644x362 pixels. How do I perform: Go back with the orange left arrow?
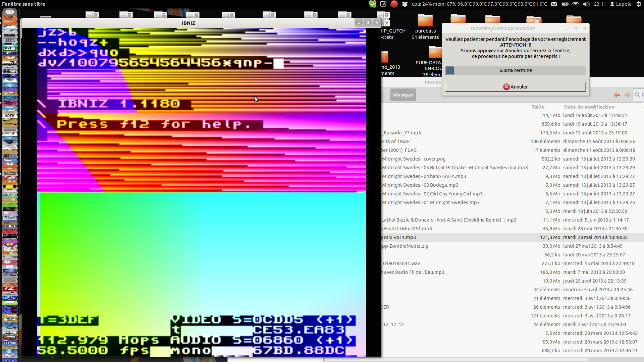pos(617,95)
